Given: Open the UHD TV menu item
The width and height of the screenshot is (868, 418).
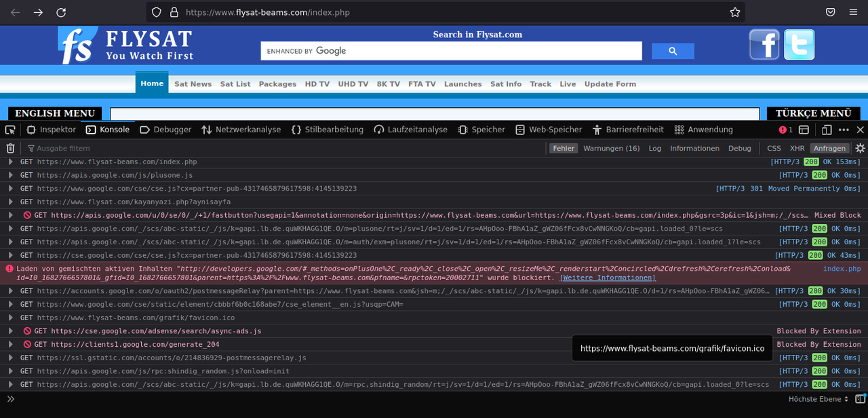Looking at the screenshot, I should tap(353, 84).
